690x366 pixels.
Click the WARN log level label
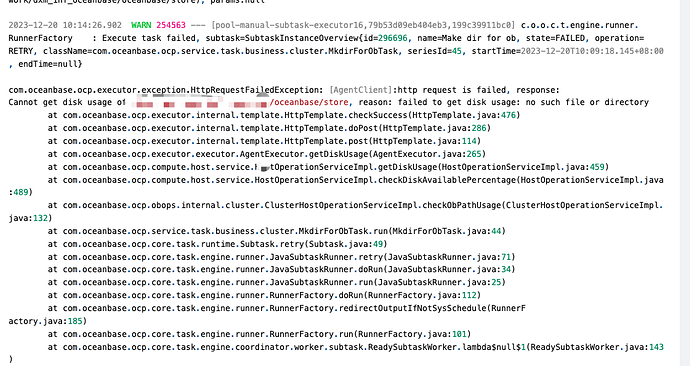click(x=141, y=25)
